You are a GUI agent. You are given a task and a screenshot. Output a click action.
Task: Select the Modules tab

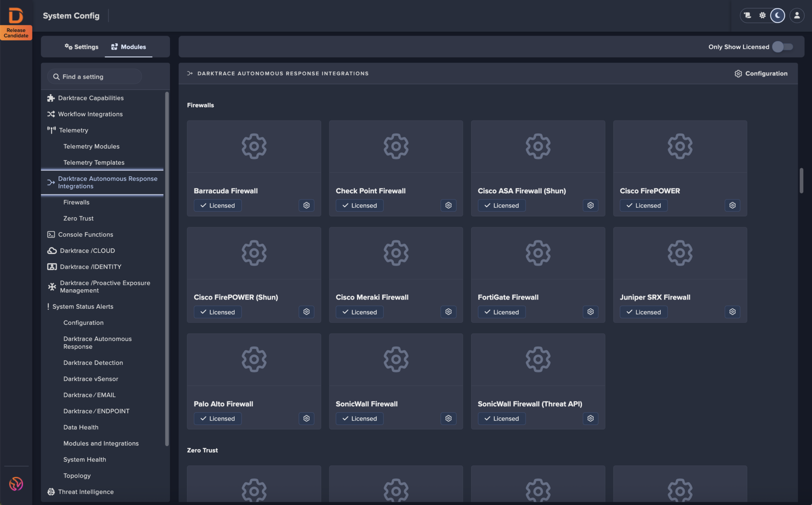128,46
